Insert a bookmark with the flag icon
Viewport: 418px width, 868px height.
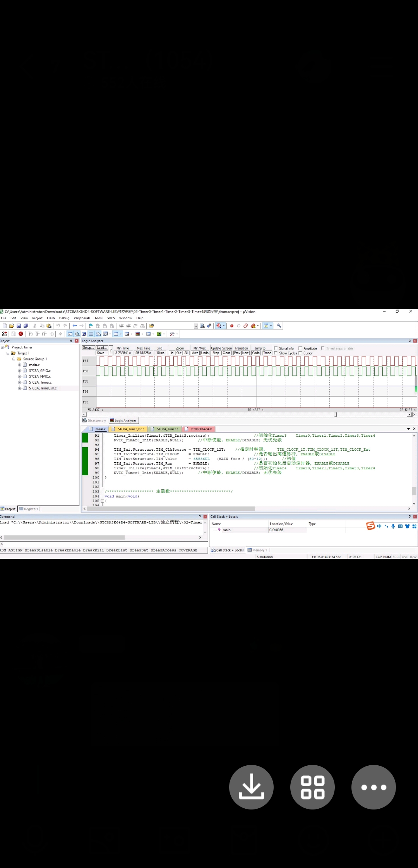pyautogui.click(x=91, y=326)
